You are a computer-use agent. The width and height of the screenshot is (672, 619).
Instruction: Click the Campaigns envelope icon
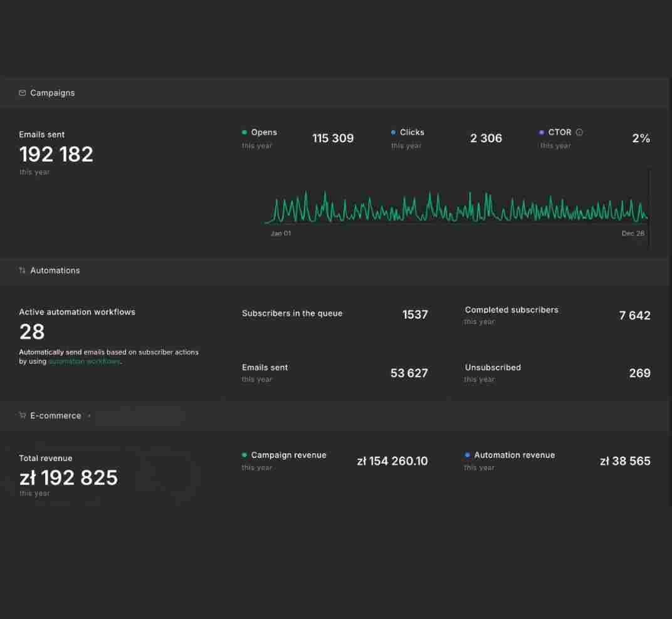coord(23,93)
